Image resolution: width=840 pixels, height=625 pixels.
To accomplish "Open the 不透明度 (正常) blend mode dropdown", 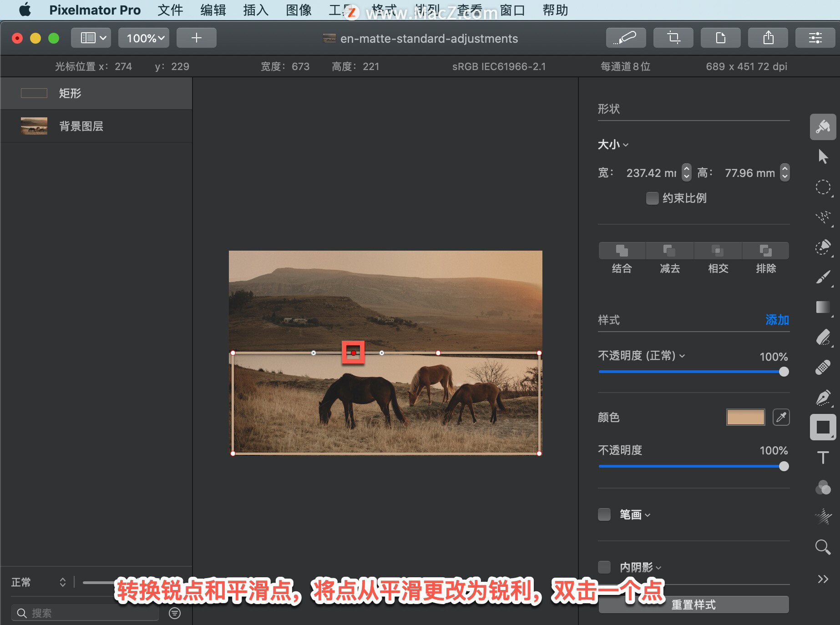I will point(641,356).
